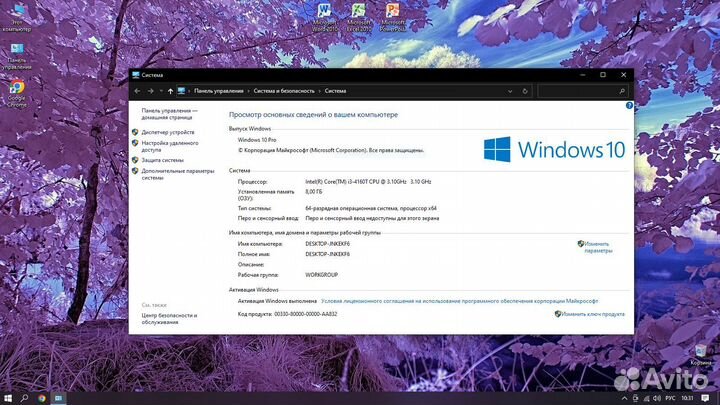Go to Система и безопасность breadcrumb
Screen dimensions: 720x405
(284, 91)
